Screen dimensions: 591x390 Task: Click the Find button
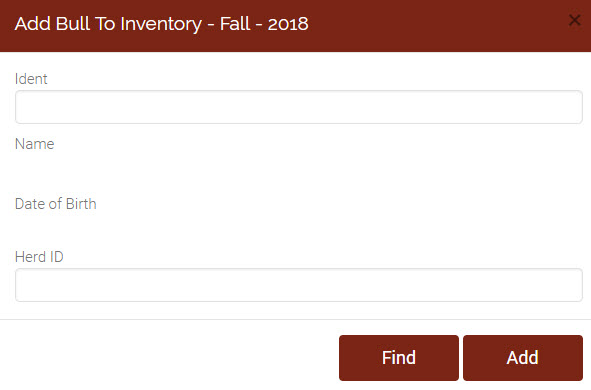coord(399,358)
